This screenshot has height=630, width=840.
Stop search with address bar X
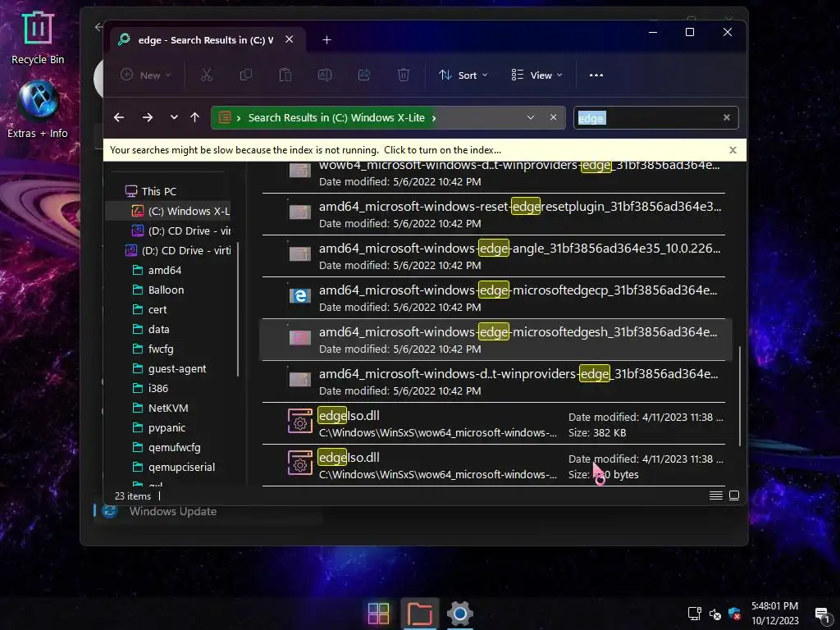click(554, 117)
